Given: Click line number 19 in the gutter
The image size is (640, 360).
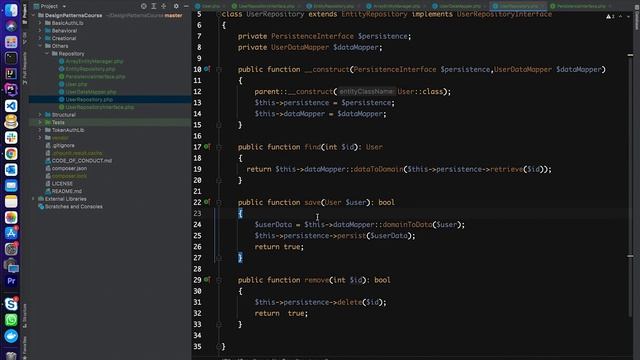Looking at the screenshot, I should tap(198, 169).
